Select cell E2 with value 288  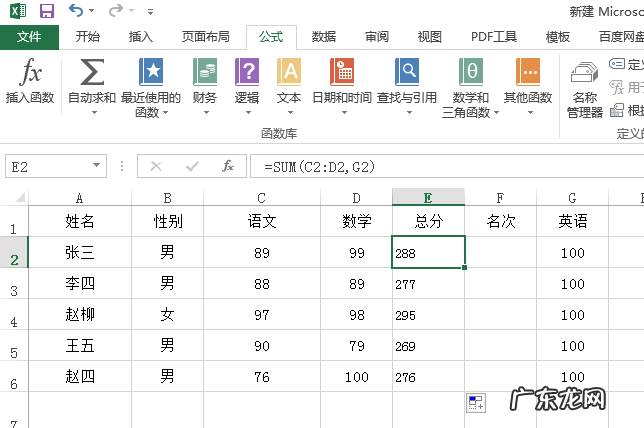pos(428,252)
